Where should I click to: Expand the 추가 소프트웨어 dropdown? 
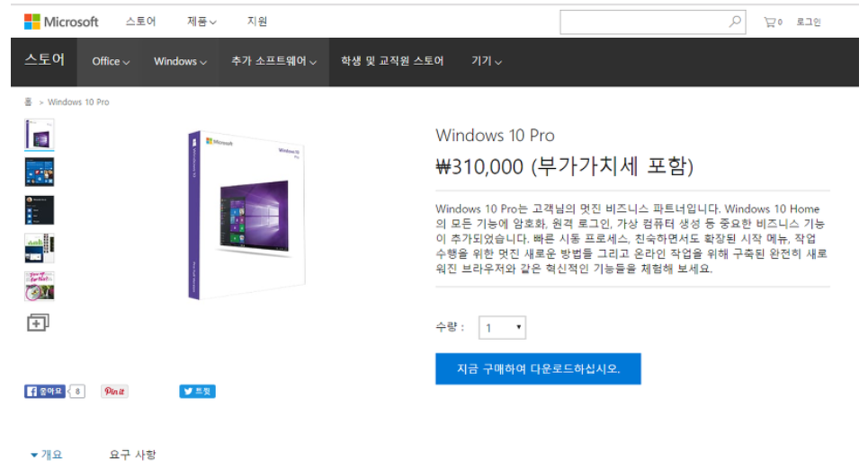coord(274,61)
